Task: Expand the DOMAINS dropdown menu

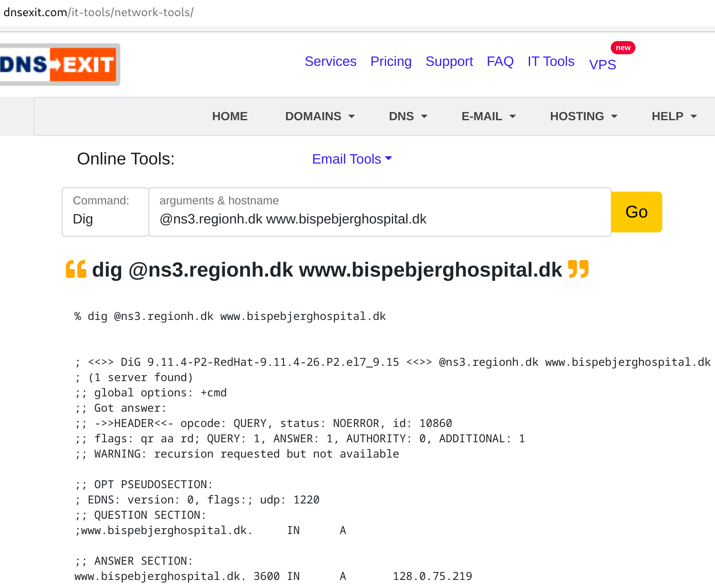Action: [x=320, y=116]
